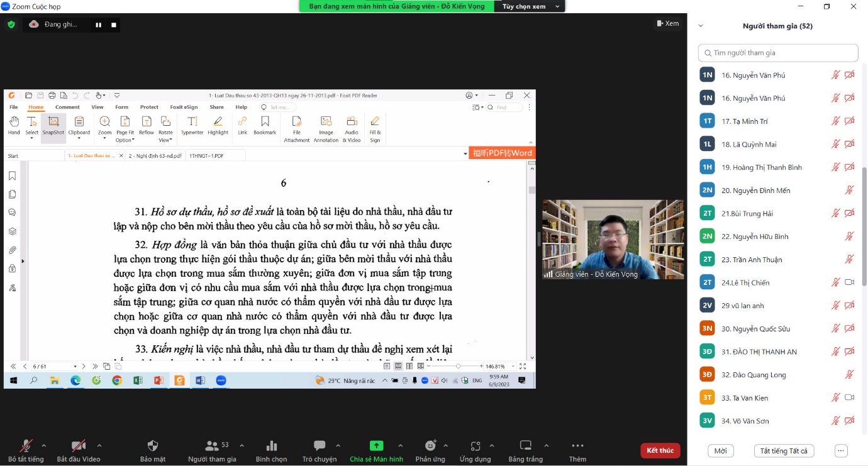The height and width of the screenshot is (466, 868).
Task: Open Polls via the Bình chọn icon
Action: [272, 446]
